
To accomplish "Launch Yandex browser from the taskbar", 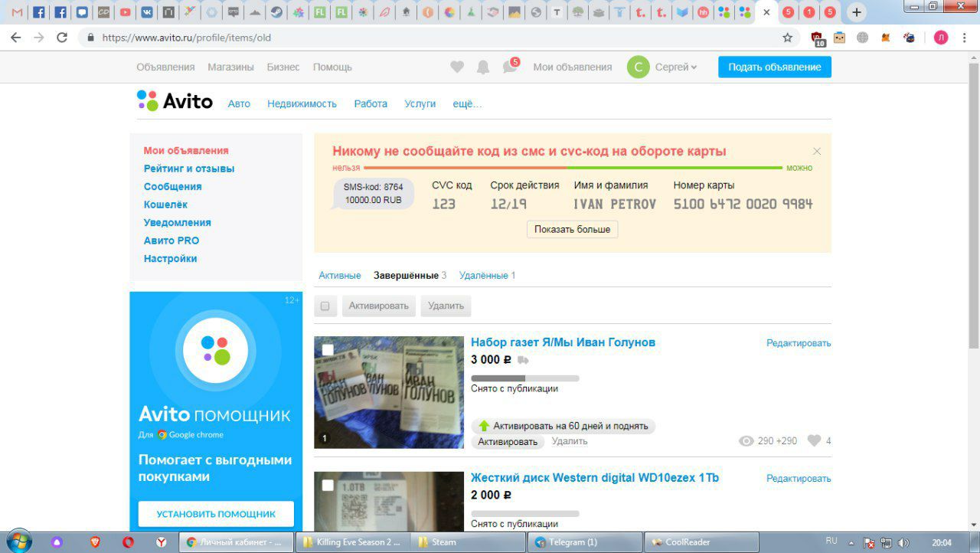I will 162,542.
